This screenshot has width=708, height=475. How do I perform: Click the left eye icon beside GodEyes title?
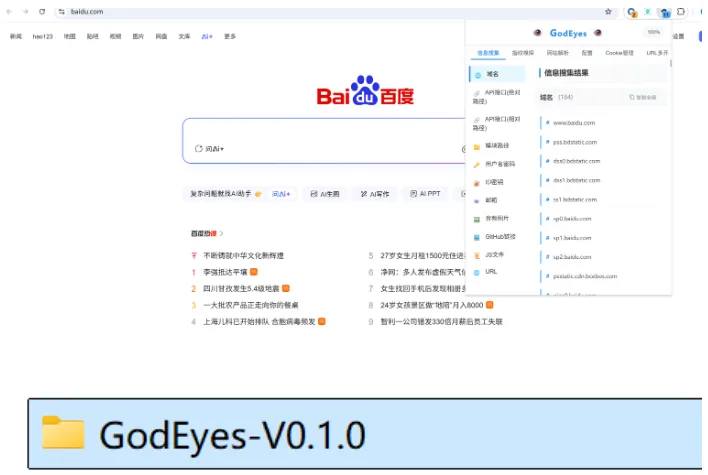click(537, 33)
